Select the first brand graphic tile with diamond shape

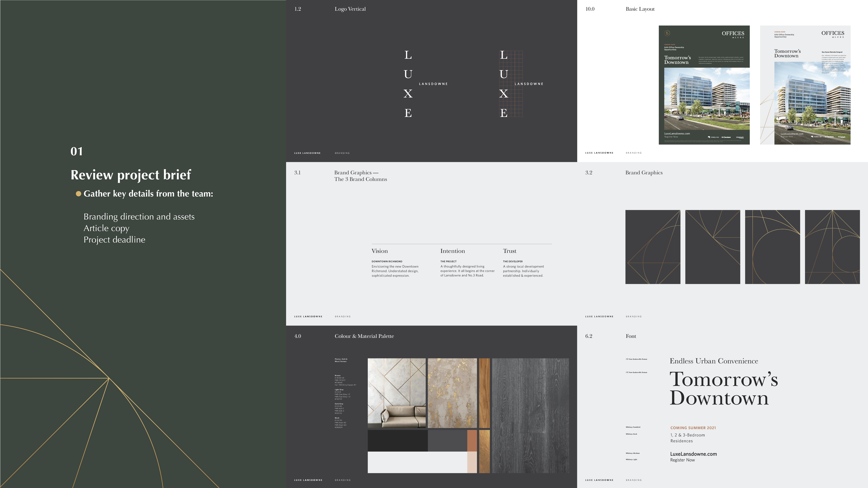point(653,247)
